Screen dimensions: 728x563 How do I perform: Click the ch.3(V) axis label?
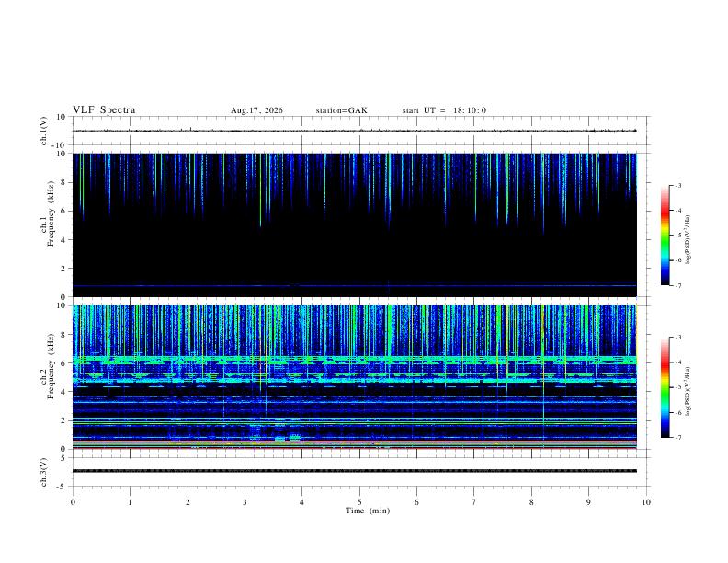tap(43, 473)
